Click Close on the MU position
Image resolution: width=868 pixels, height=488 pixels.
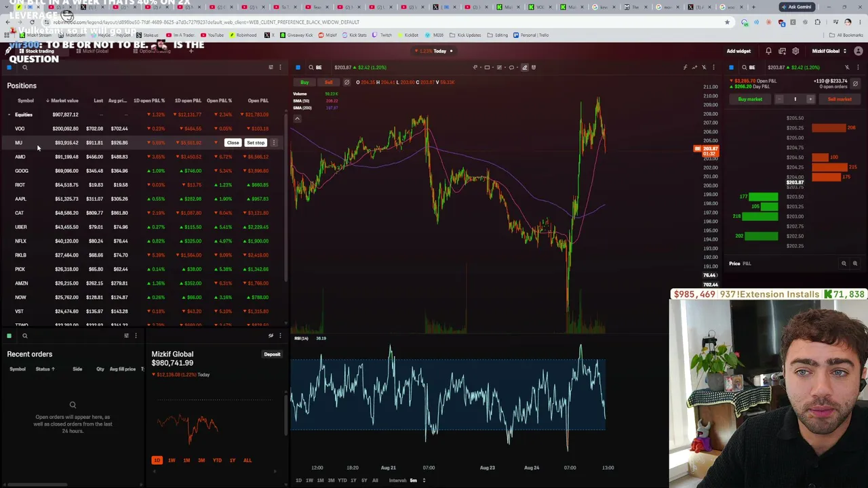click(x=233, y=142)
